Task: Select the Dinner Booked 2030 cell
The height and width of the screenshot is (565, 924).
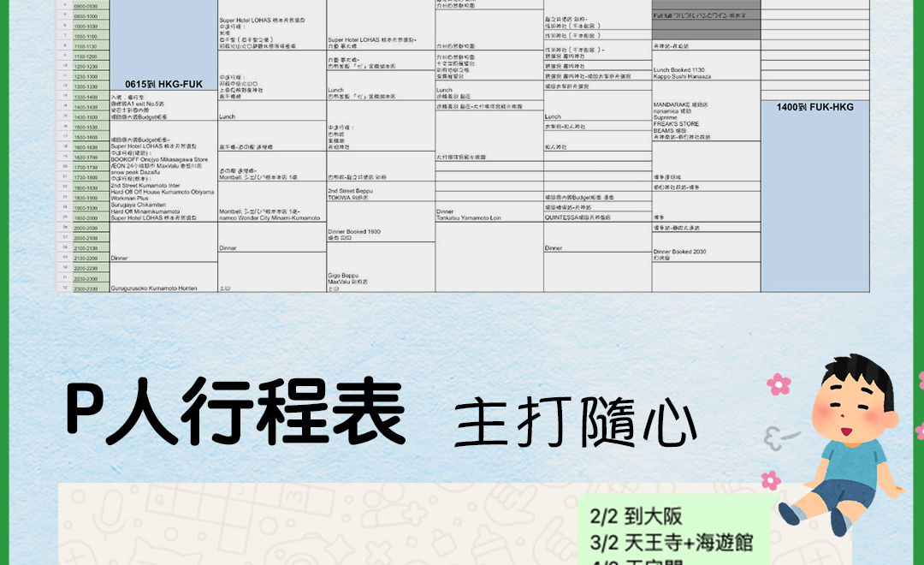Action: [x=704, y=254]
